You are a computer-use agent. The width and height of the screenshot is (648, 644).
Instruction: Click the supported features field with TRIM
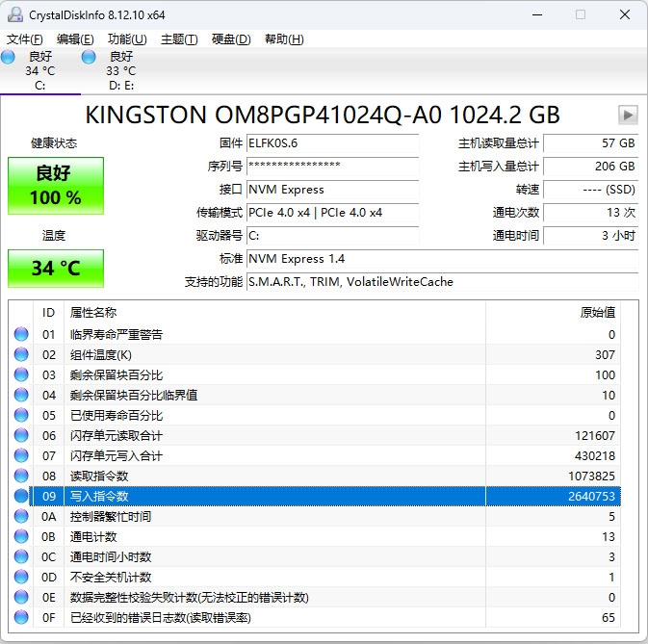pyautogui.click(x=443, y=282)
